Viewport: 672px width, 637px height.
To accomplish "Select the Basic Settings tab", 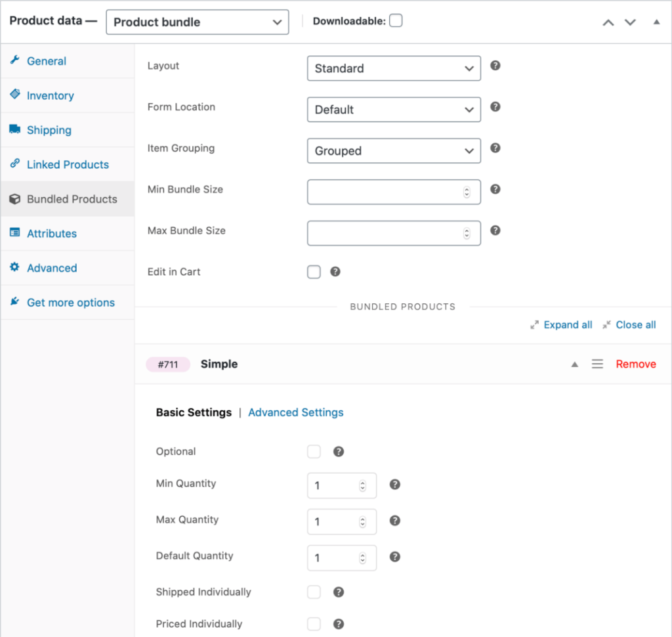I will 194,412.
